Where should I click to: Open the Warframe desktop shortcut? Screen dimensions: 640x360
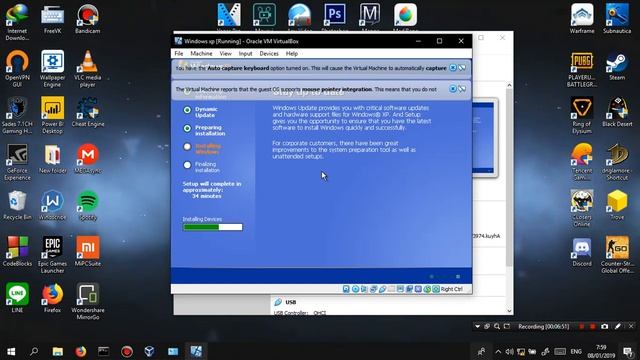coord(582,19)
